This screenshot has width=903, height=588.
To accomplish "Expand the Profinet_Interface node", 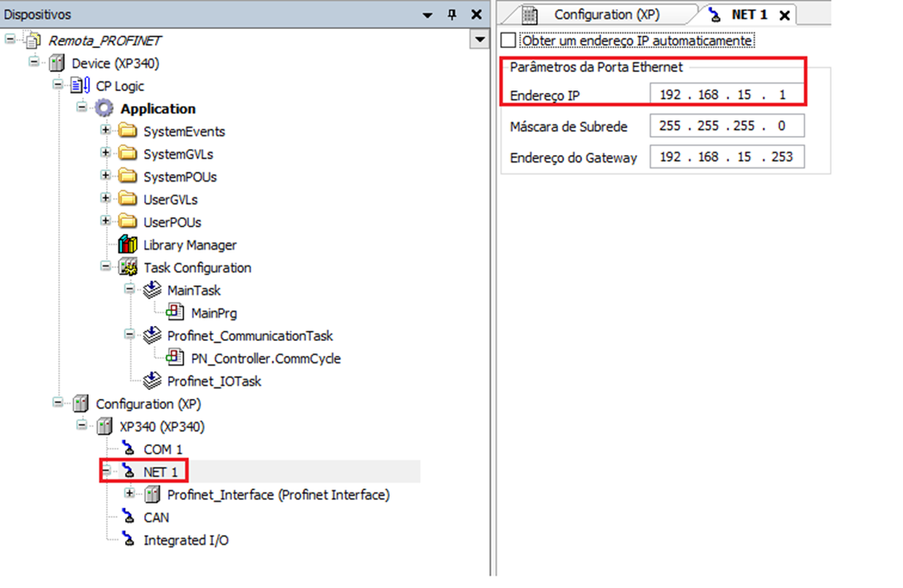I will click(x=129, y=494).
